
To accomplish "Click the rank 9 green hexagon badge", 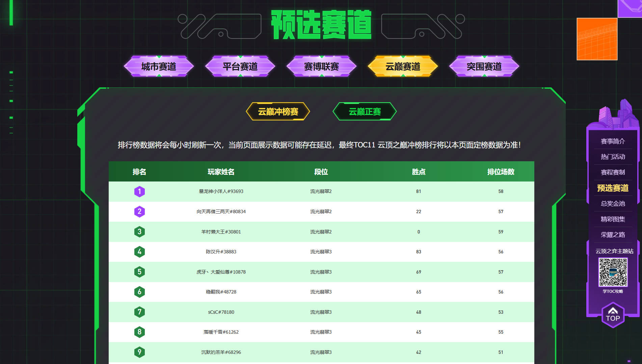I will click(x=139, y=352).
